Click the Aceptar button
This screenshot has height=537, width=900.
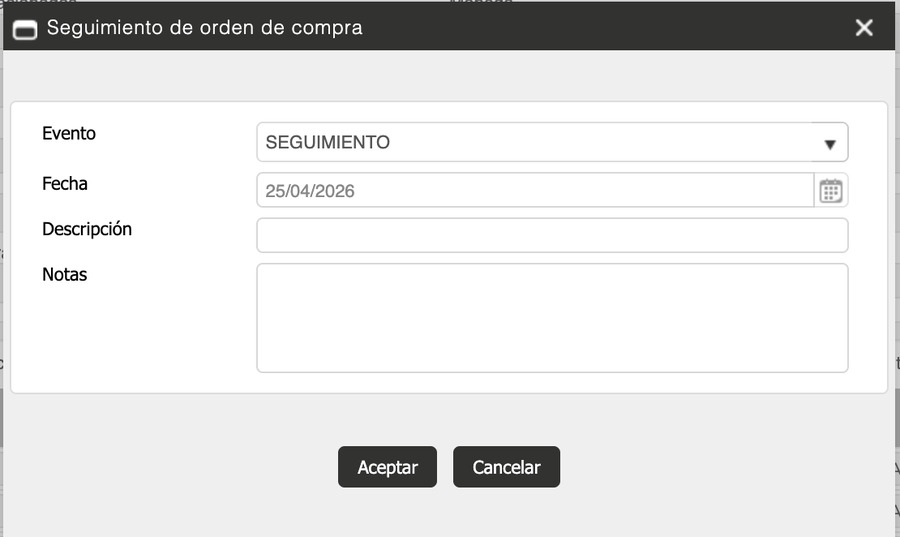(387, 467)
